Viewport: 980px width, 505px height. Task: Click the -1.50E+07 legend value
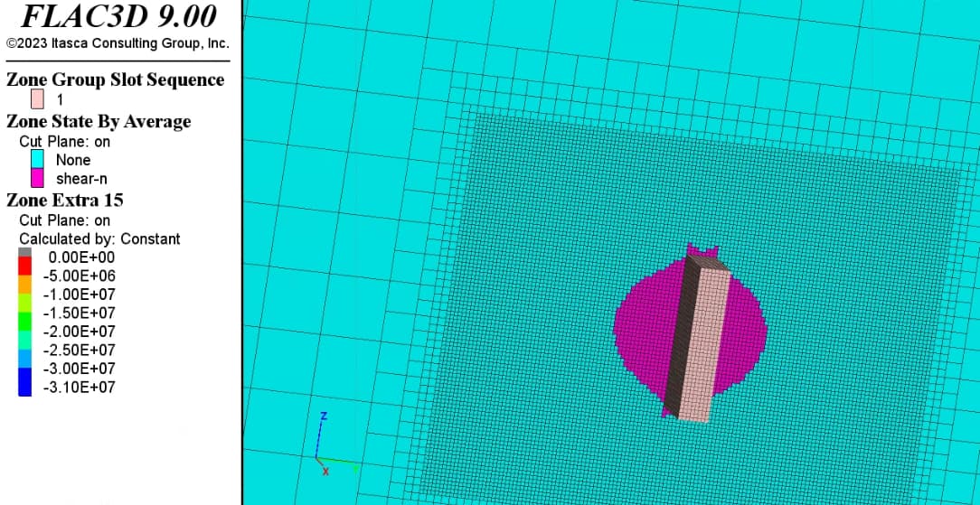pos(79,313)
